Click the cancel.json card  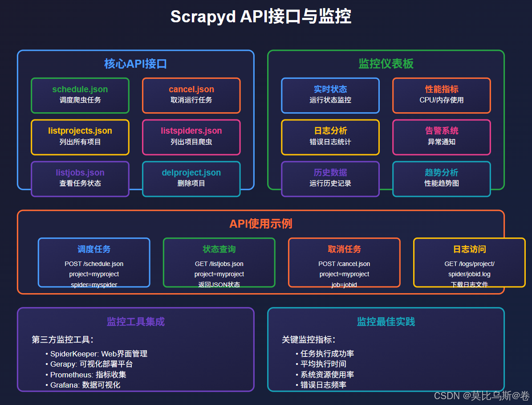[x=191, y=95]
